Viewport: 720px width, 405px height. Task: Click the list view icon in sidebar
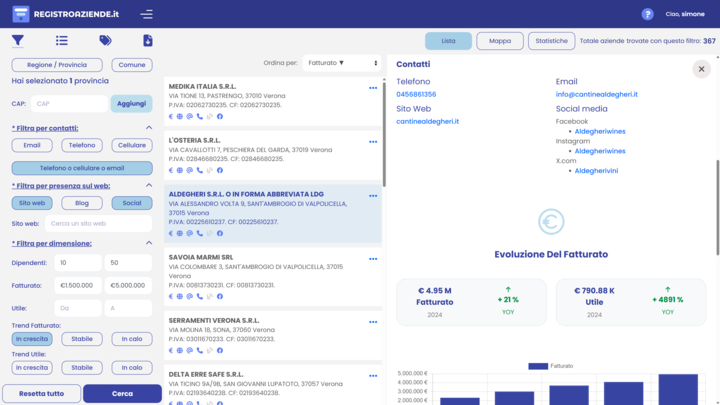coord(62,41)
